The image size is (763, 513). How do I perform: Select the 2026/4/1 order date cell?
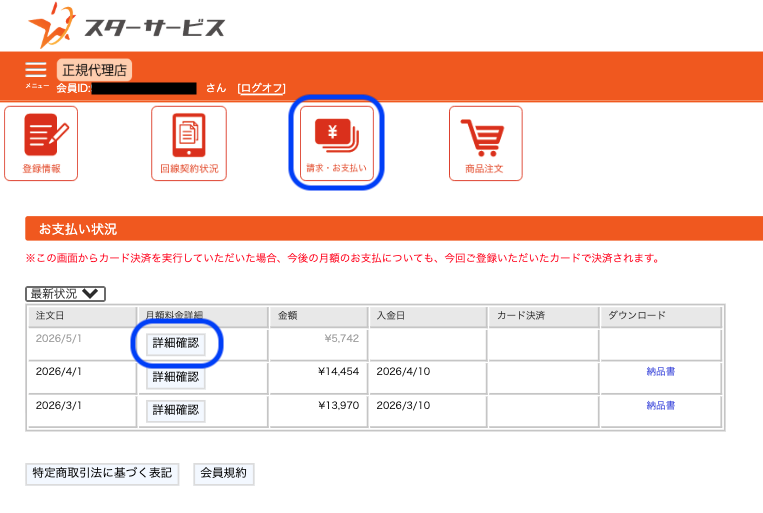pyautogui.click(x=82, y=378)
